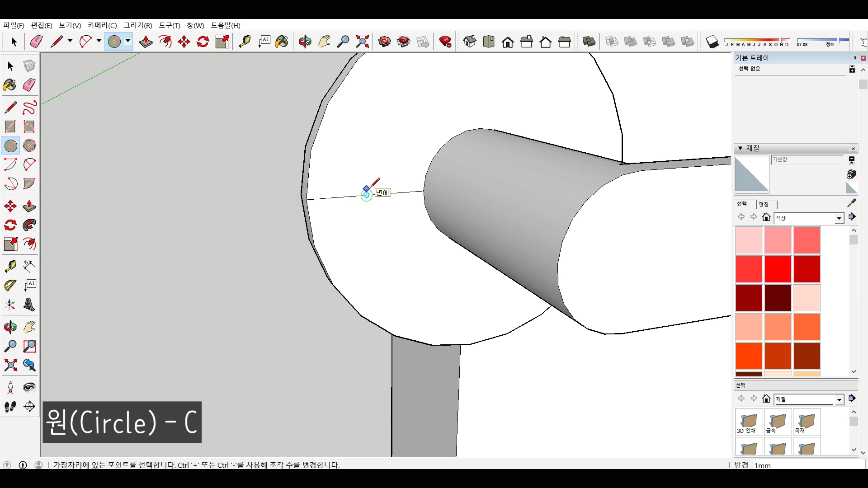This screenshot has height=488, width=868.
Task: Toggle shadows display button
Action: tap(712, 42)
